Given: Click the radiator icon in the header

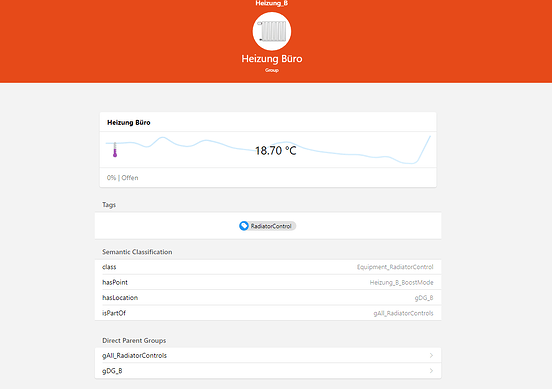Looking at the screenshot, I should click(272, 31).
